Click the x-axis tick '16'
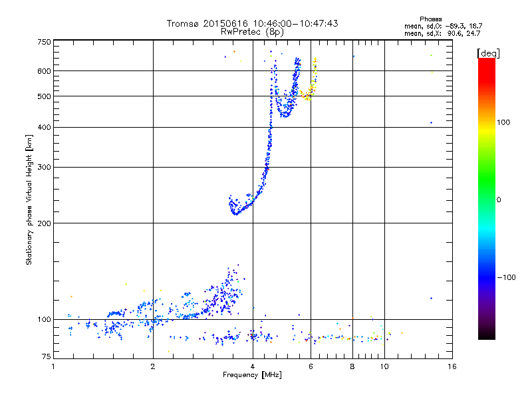532x399 pixels. [452, 366]
